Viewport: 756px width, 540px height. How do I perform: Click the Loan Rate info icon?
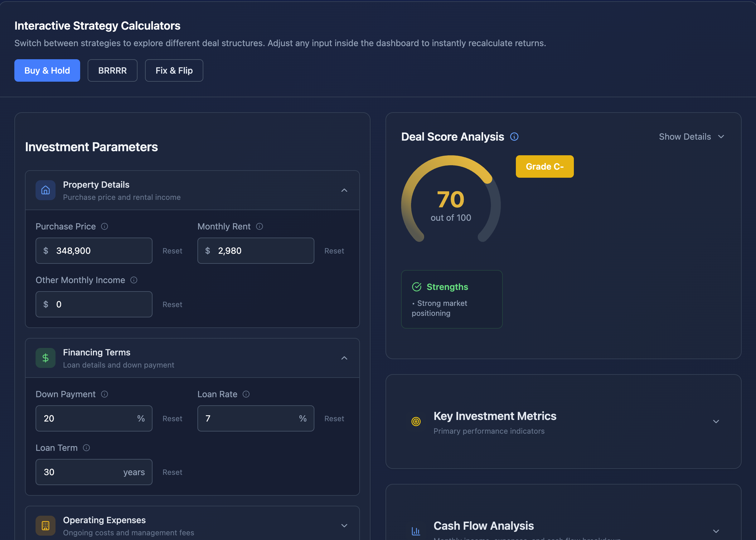[x=246, y=394]
